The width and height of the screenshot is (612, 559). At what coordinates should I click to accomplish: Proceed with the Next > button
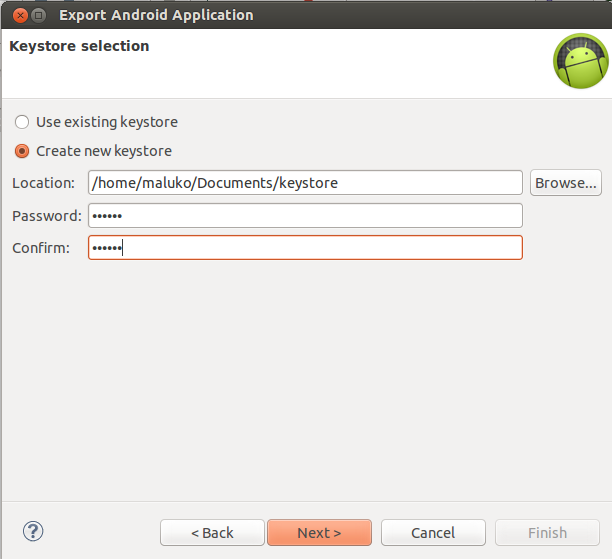(319, 532)
